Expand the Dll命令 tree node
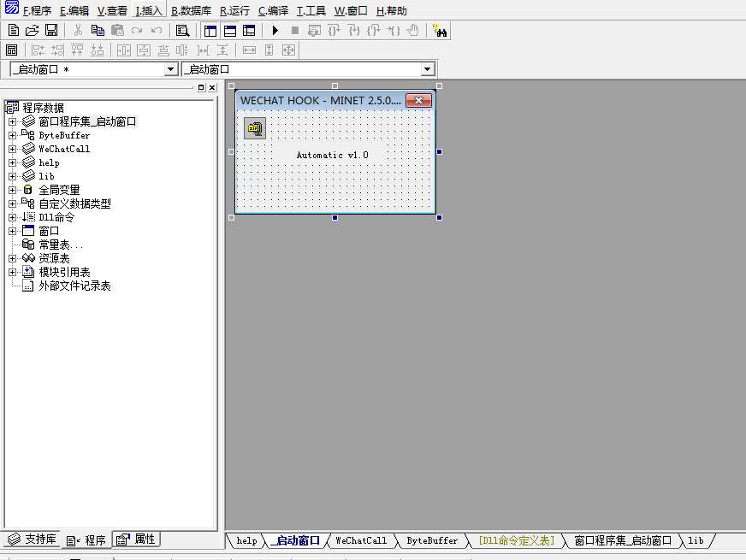746x560 pixels. [13, 217]
